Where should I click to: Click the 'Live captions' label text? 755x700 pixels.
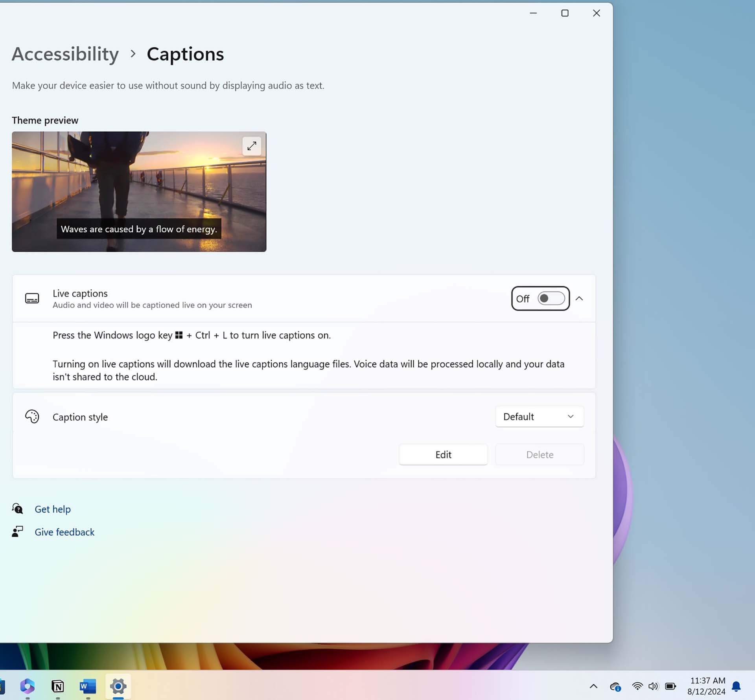pos(80,293)
